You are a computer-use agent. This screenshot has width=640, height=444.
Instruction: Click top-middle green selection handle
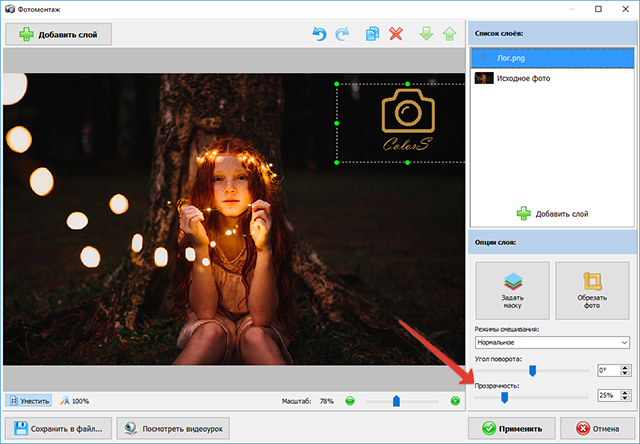[407, 84]
